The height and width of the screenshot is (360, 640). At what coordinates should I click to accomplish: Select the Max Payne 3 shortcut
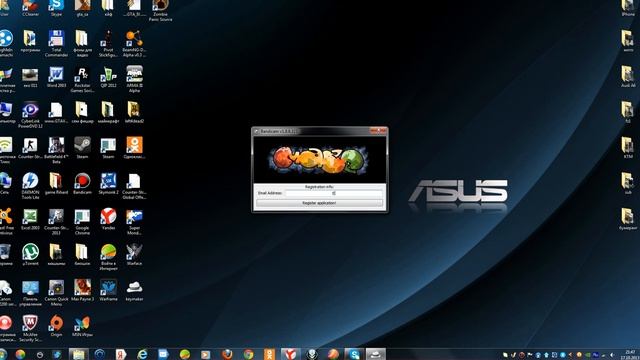(82, 291)
